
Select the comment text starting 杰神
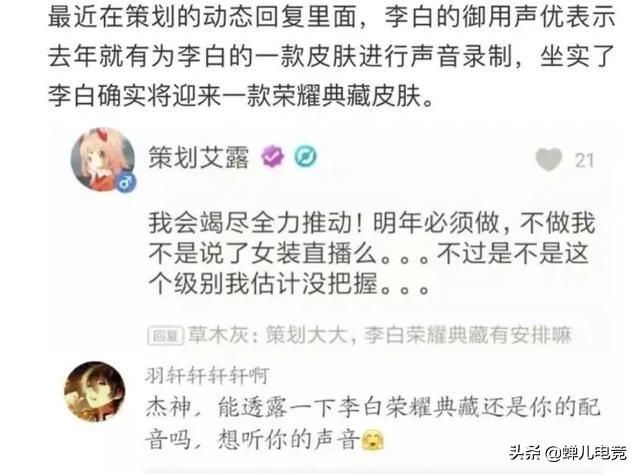click(x=372, y=423)
